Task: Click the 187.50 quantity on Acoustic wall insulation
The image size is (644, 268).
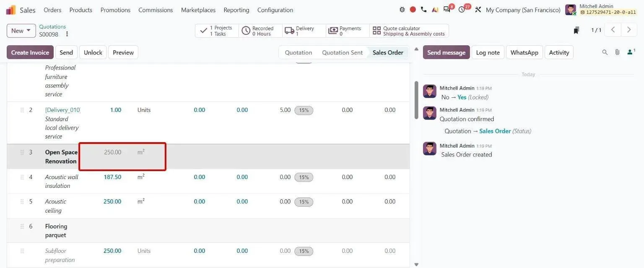Action: [x=112, y=177]
